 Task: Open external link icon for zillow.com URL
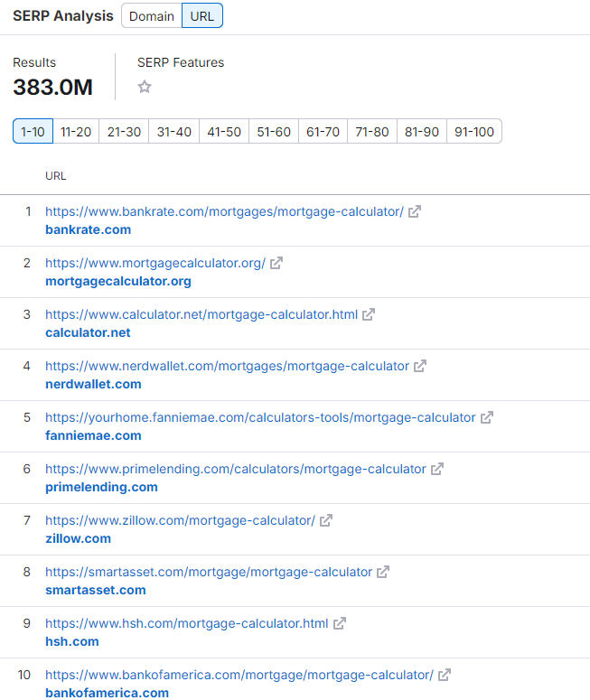click(x=326, y=520)
